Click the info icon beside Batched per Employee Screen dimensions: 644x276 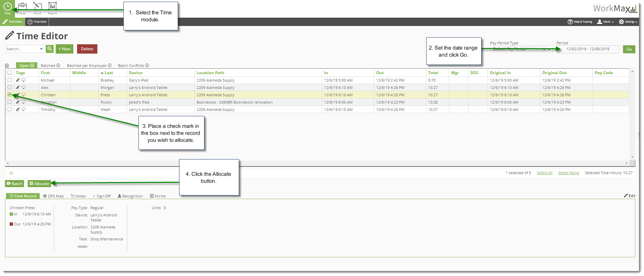[x=110, y=66]
